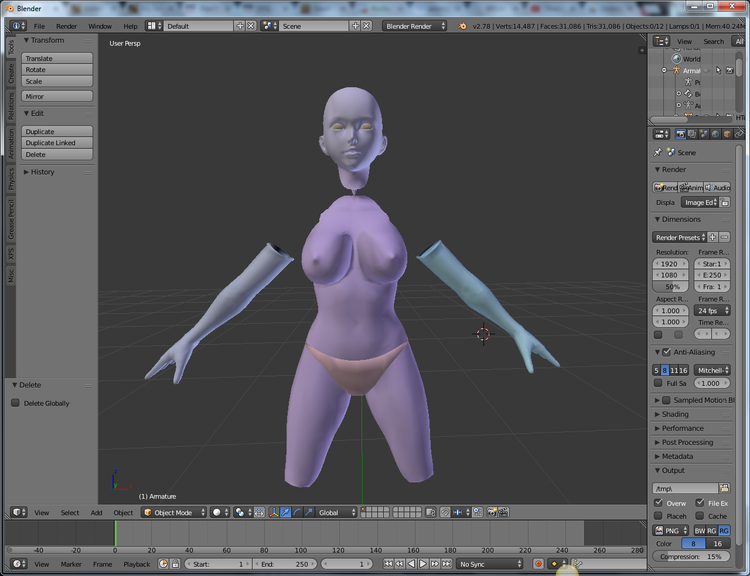Click the 3D manipulator axes toggle icon

[274, 512]
